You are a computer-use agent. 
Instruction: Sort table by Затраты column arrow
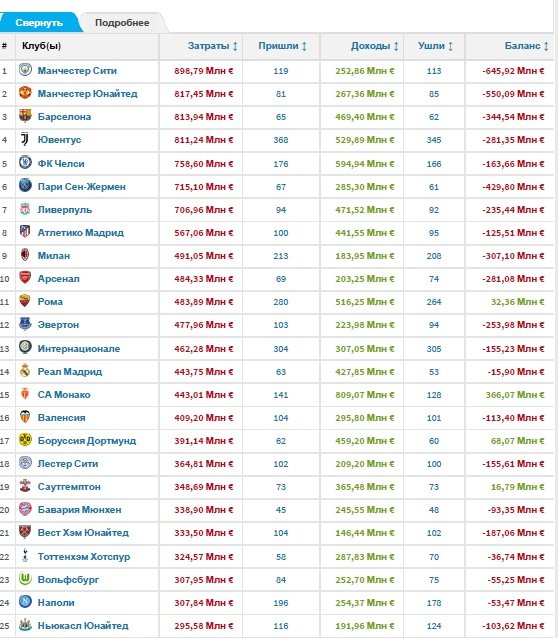(x=235, y=46)
